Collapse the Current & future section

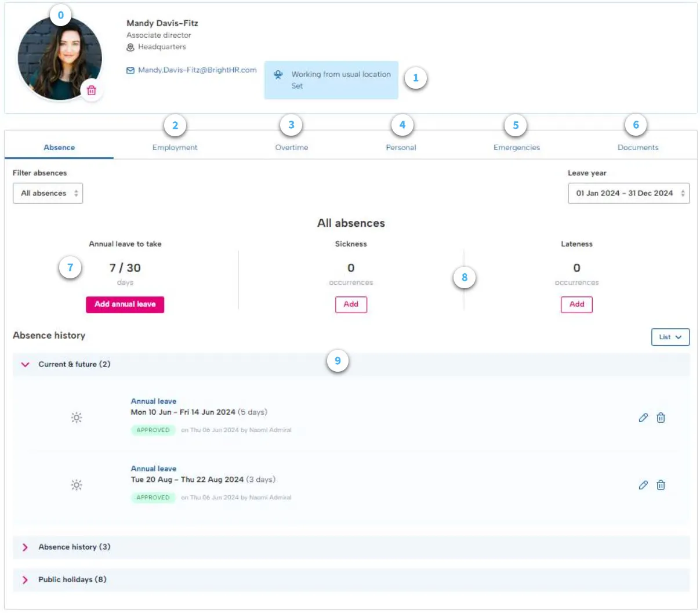tap(351, 364)
